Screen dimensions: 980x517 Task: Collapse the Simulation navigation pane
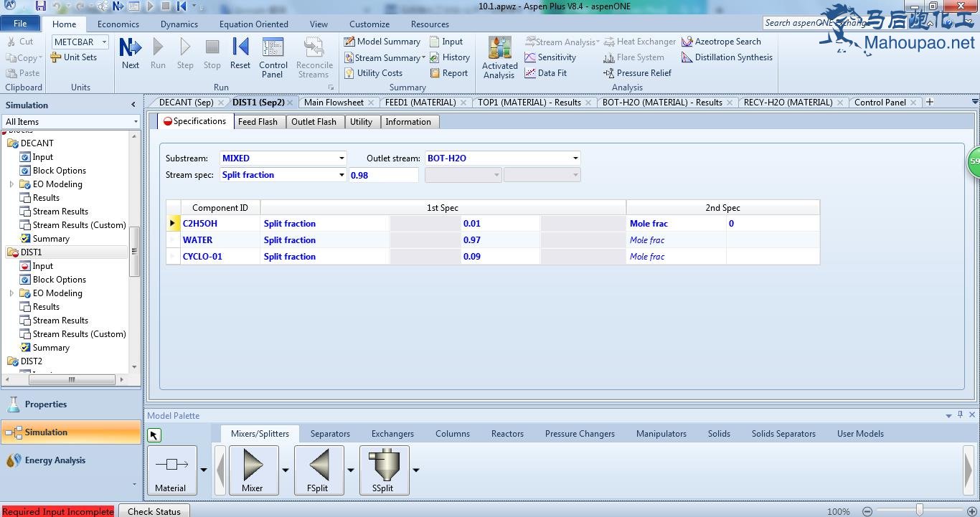[133, 105]
